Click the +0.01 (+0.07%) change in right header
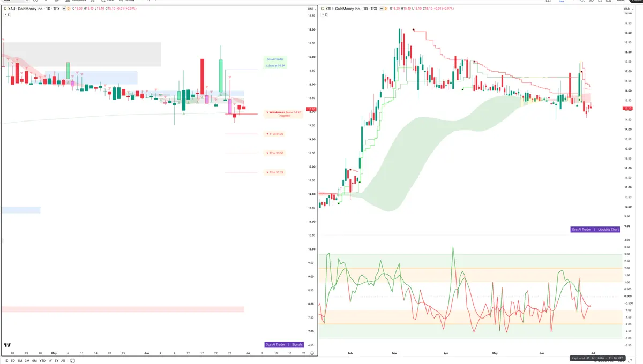Viewport: 643px width, 364px height. [444, 9]
